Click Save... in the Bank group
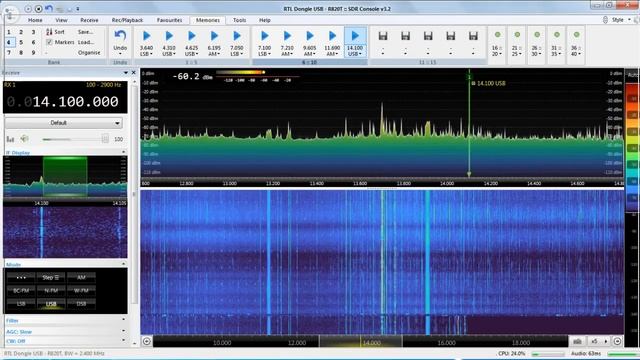The height and width of the screenshot is (360, 640). click(x=85, y=32)
